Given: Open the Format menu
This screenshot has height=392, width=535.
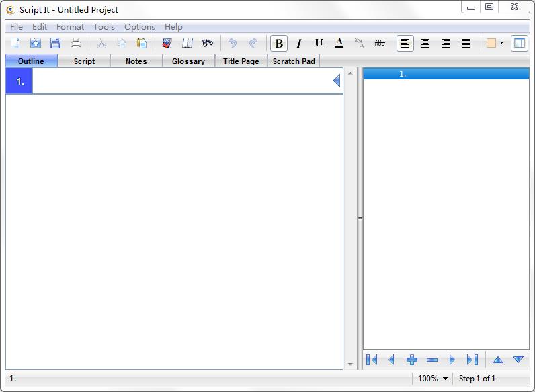Looking at the screenshot, I should click(71, 27).
